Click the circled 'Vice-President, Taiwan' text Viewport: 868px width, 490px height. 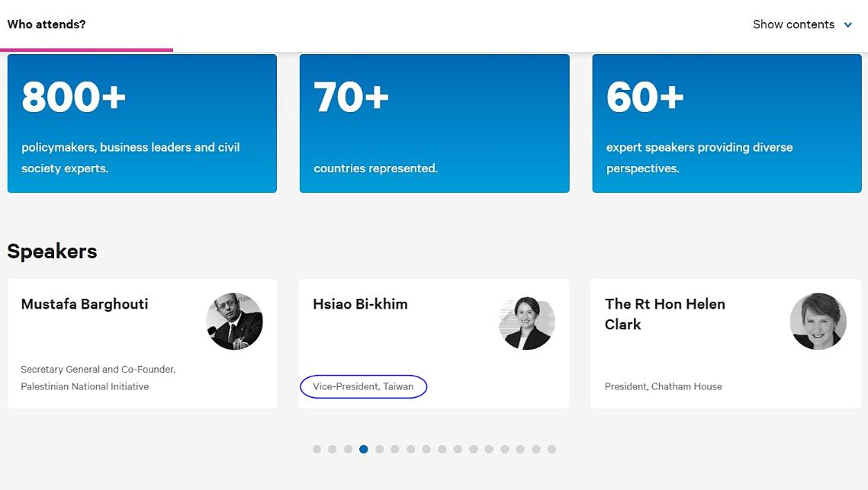pyautogui.click(x=363, y=386)
